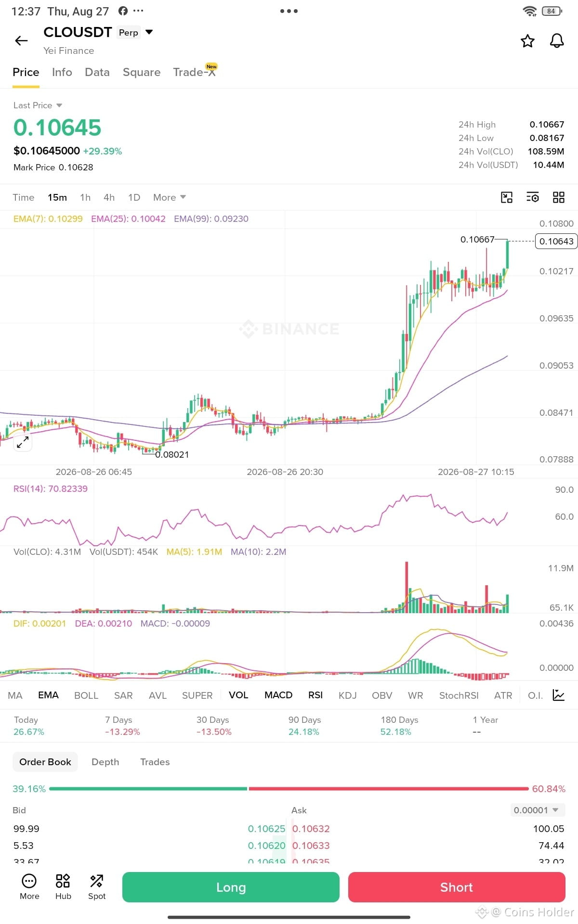This screenshot has height=924, width=578.
Task: Switch to the Trades tab
Action: pos(155,762)
